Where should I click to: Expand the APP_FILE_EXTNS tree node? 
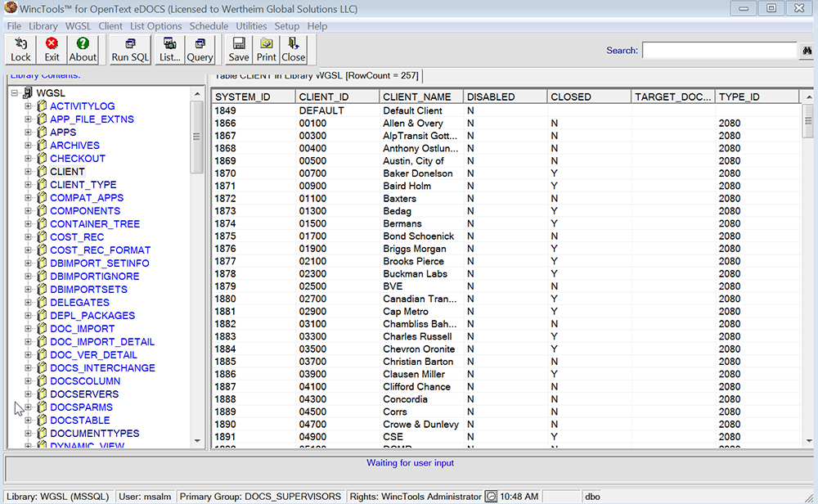[x=28, y=119]
